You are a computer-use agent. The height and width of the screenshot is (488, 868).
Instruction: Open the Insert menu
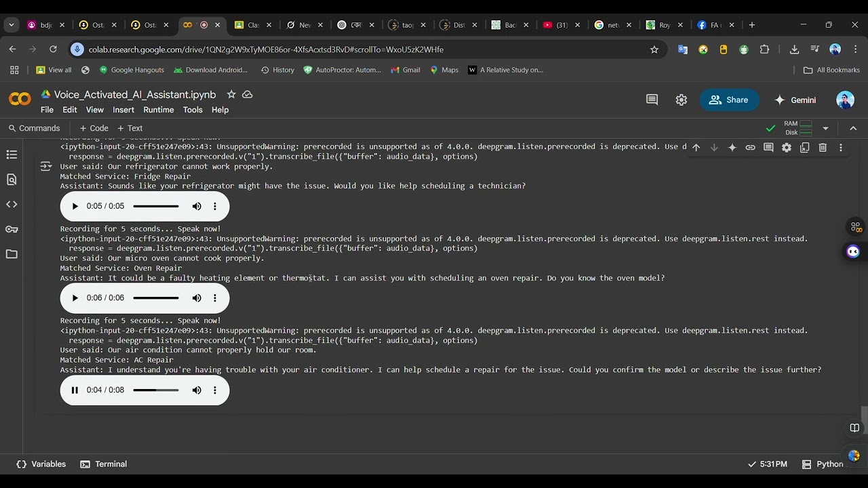123,110
